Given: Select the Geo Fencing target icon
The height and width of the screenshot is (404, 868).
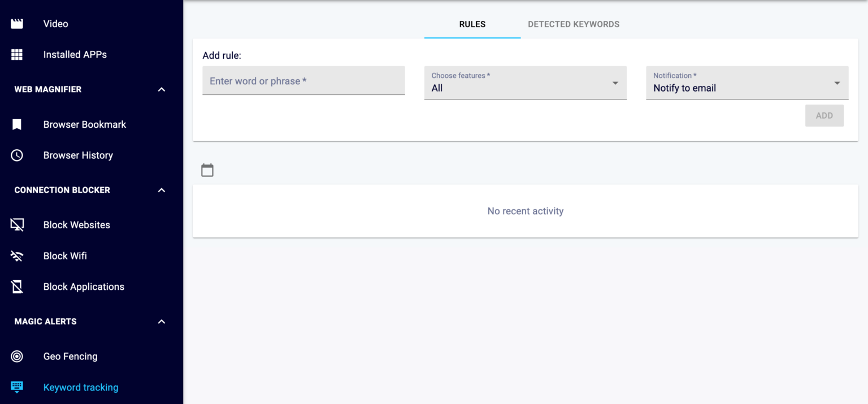Looking at the screenshot, I should [16, 356].
